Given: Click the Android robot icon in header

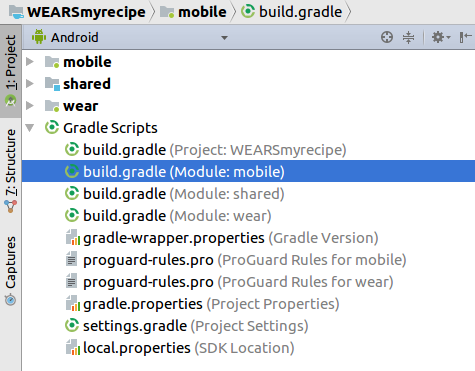Looking at the screenshot, I should (x=39, y=37).
